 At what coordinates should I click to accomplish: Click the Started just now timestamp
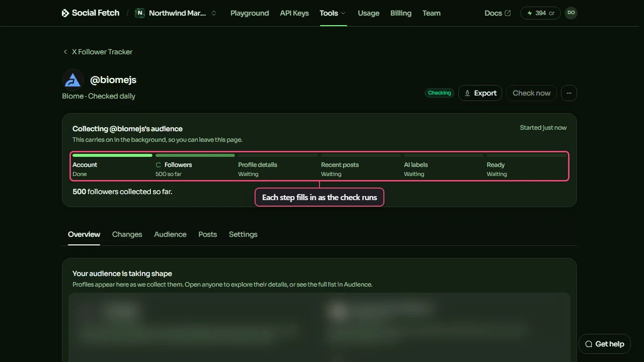click(543, 128)
